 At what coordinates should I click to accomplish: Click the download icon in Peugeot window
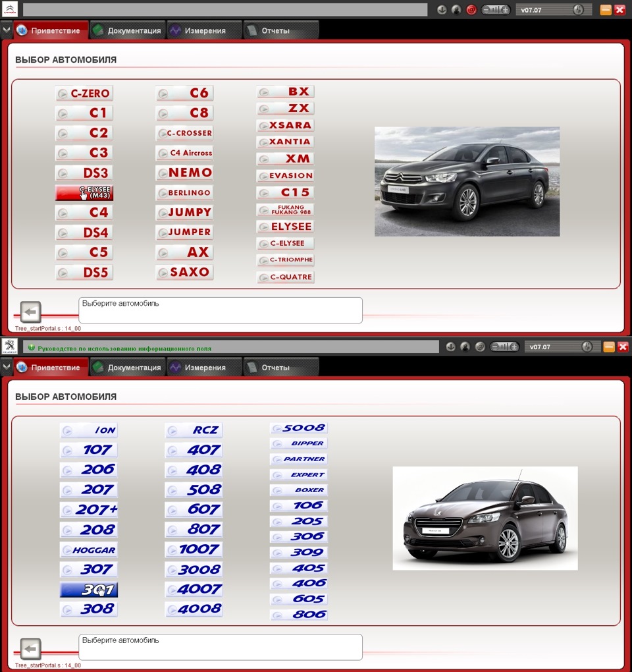tap(450, 347)
